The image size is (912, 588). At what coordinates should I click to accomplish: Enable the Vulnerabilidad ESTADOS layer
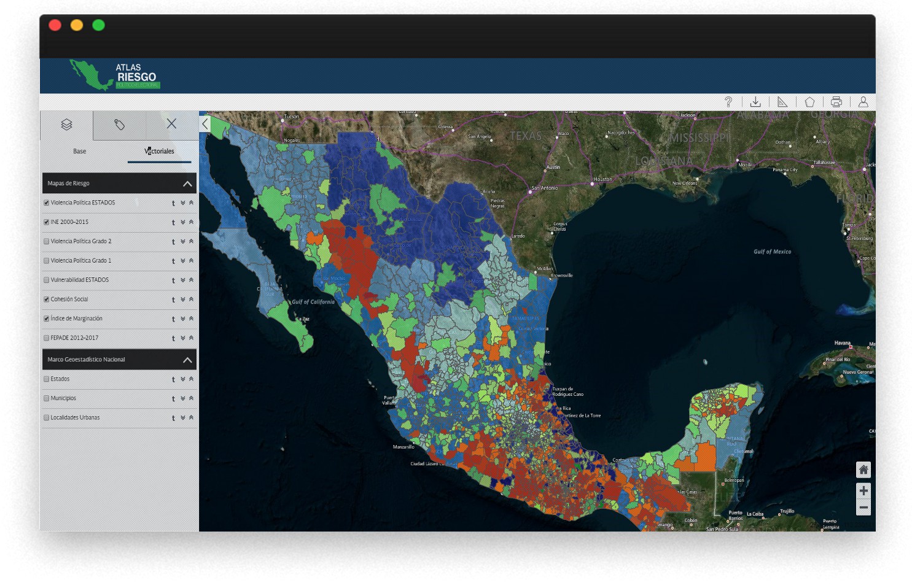[x=47, y=280]
